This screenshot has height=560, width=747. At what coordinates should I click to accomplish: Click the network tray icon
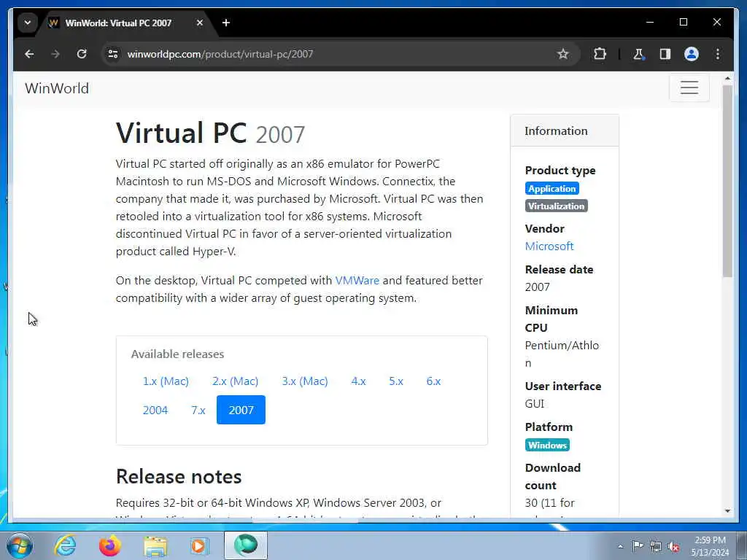[x=656, y=546]
